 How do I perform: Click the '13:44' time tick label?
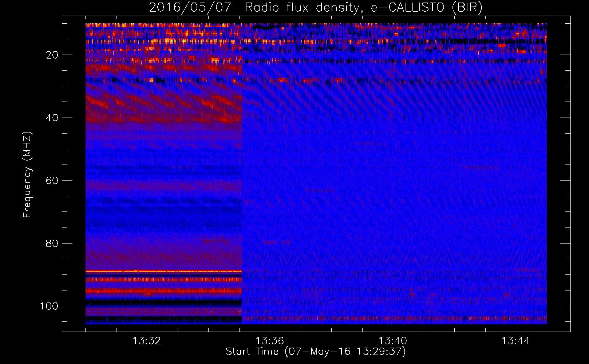tap(516, 341)
